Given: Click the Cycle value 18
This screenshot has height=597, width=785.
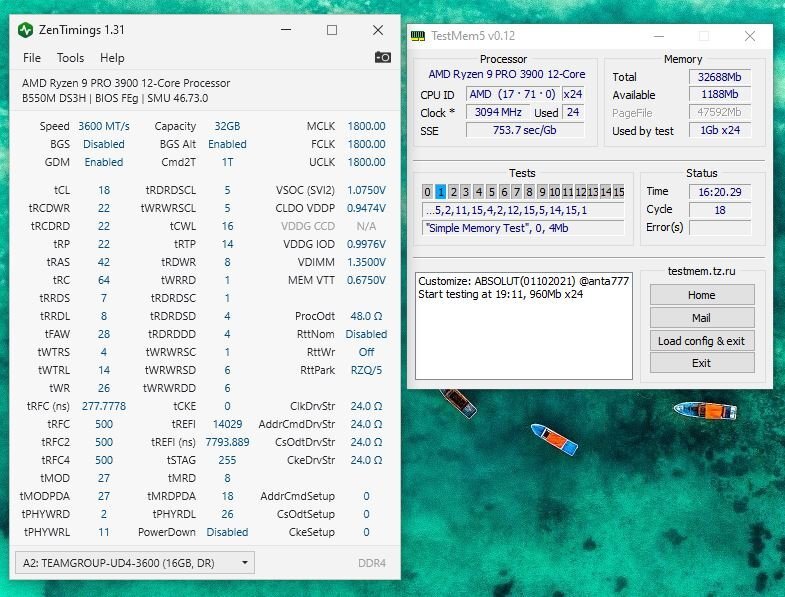Looking at the screenshot, I should tap(720, 210).
